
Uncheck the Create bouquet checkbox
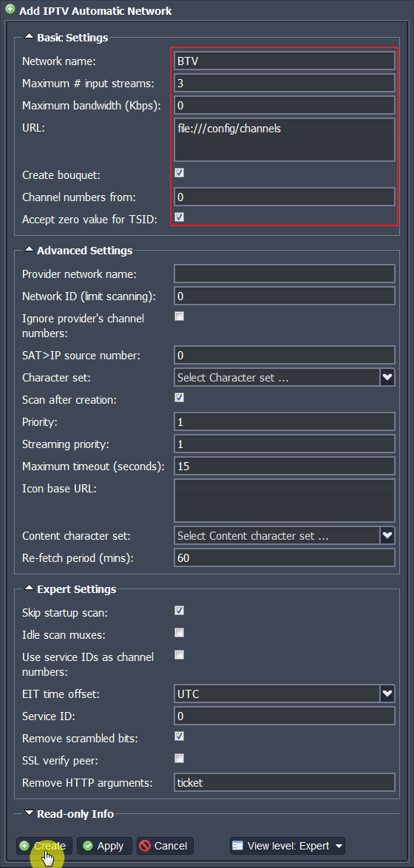pyautogui.click(x=180, y=173)
